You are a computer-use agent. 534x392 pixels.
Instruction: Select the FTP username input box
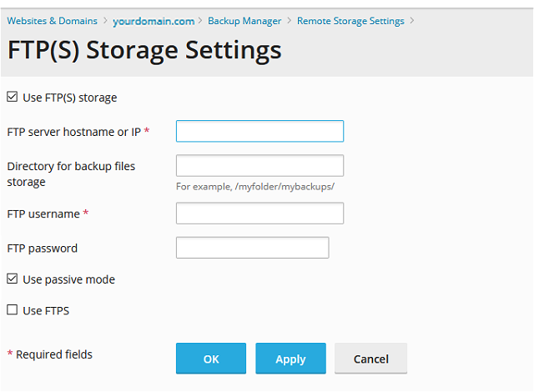[259, 214]
